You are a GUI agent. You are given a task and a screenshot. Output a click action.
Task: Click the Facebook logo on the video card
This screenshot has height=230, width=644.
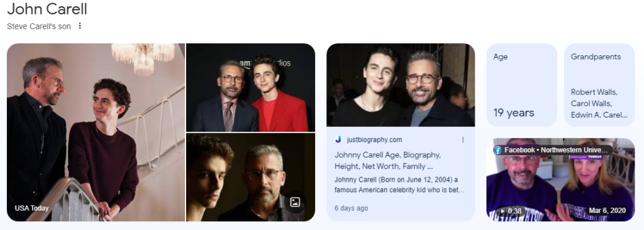point(498,150)
